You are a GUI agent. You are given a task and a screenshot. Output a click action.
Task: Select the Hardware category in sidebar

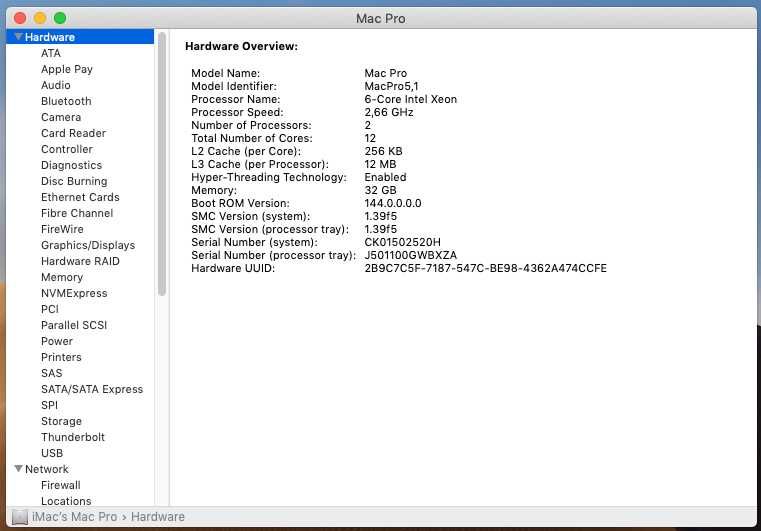tap(80, 37)
